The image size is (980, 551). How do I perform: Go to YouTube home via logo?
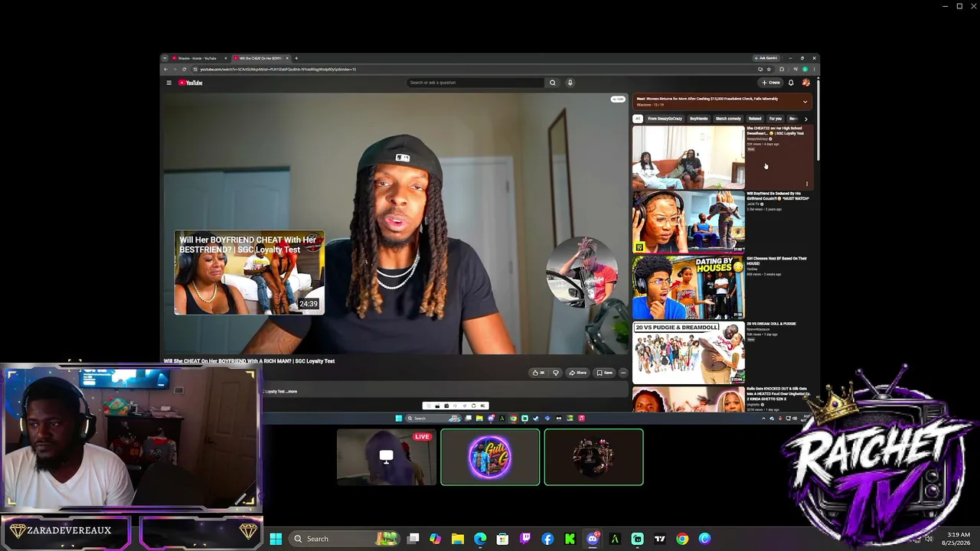[191, 83]
